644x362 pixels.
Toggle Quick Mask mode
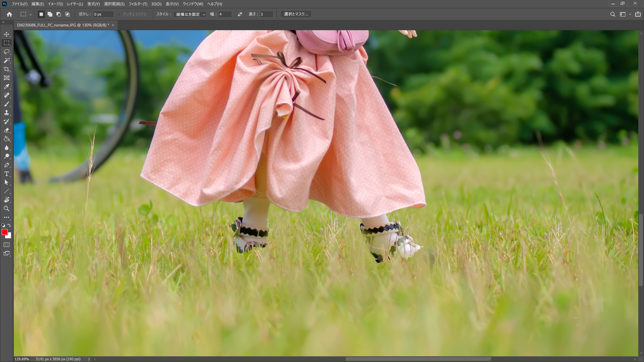coord(7,245)
